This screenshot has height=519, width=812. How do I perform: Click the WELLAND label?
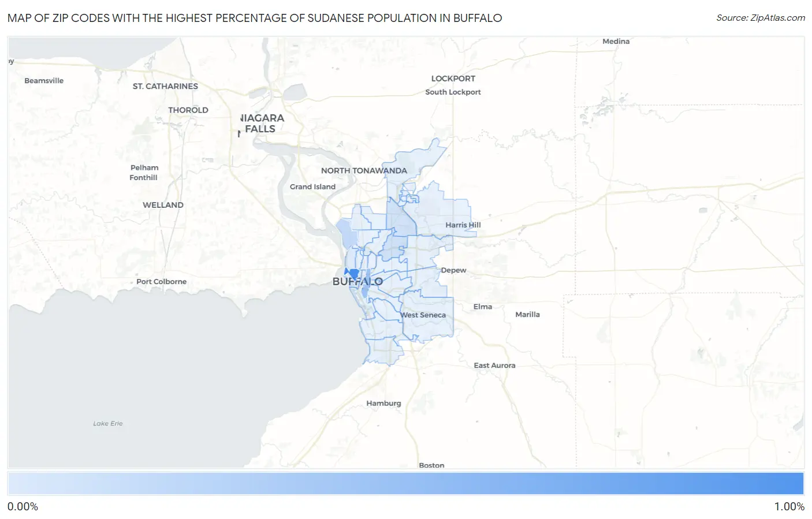click(x=163, y=205)
